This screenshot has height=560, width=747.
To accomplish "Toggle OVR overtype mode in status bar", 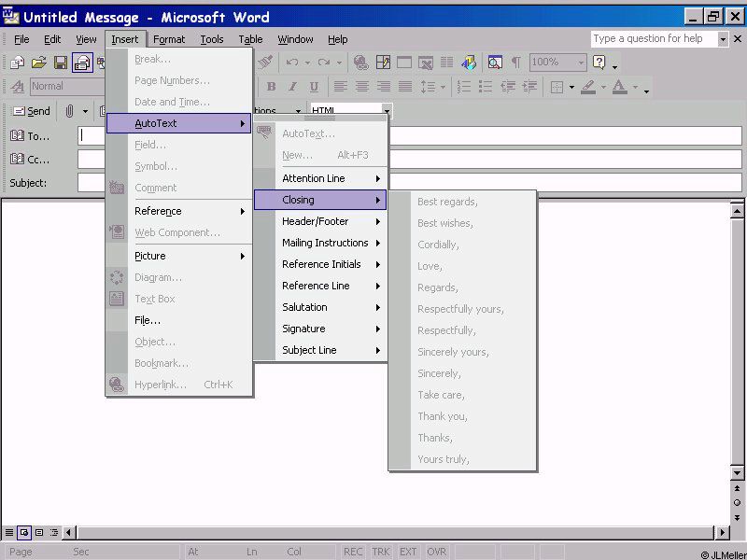I will (436, 552).
